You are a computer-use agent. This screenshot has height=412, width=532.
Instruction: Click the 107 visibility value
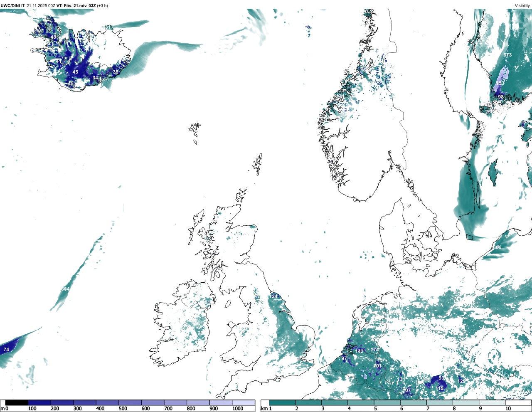(x=406, y=390)
